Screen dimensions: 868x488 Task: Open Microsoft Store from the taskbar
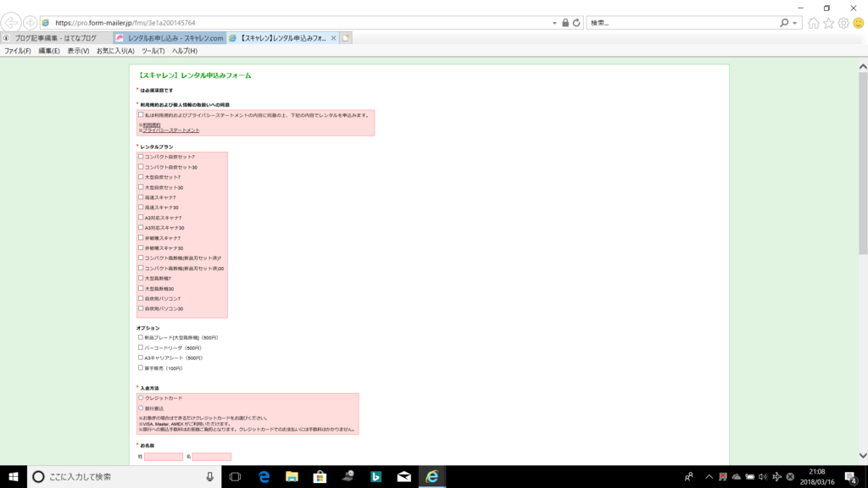(x=320, y=476)
